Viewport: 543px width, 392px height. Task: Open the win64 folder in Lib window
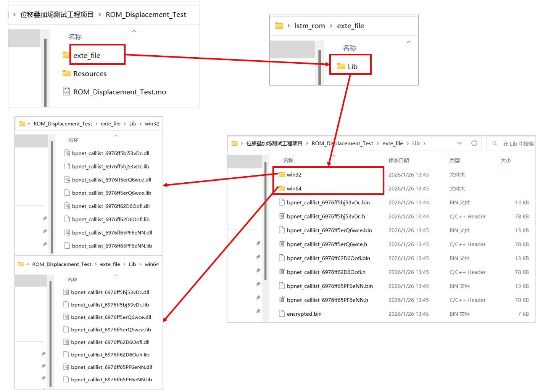294,188
